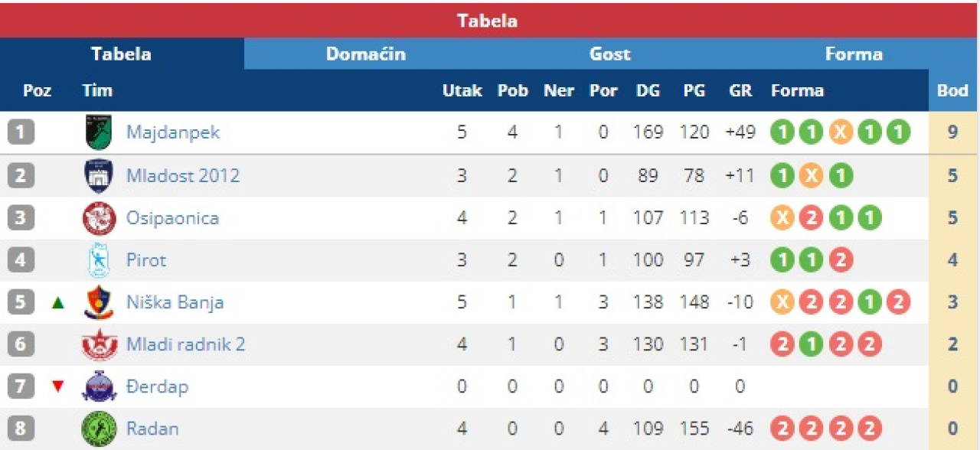The image size is (980, 450).
Task: Click the Radan green team logo
Action: click(99, 429)
